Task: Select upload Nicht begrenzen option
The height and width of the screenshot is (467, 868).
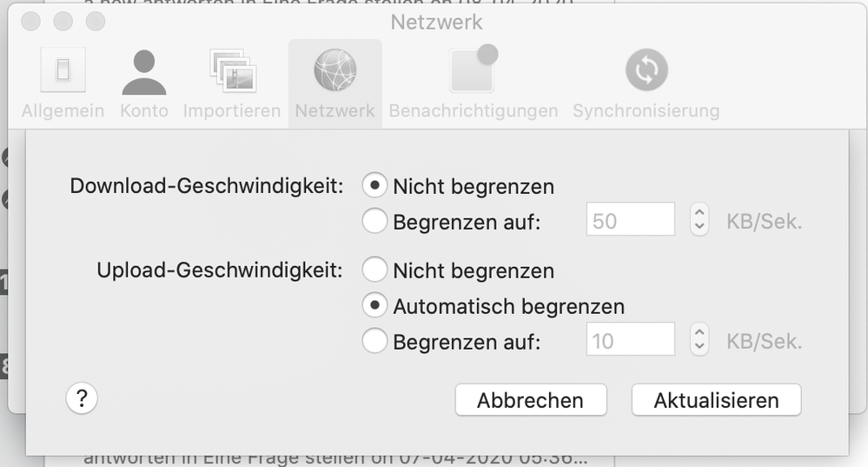Action: (x=375, y=270)
